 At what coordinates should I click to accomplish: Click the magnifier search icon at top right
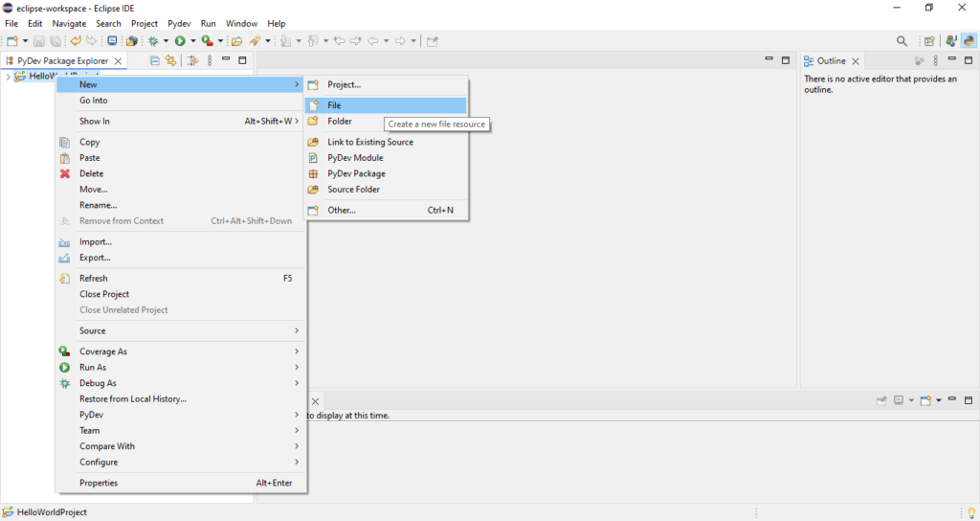(902, 41)
